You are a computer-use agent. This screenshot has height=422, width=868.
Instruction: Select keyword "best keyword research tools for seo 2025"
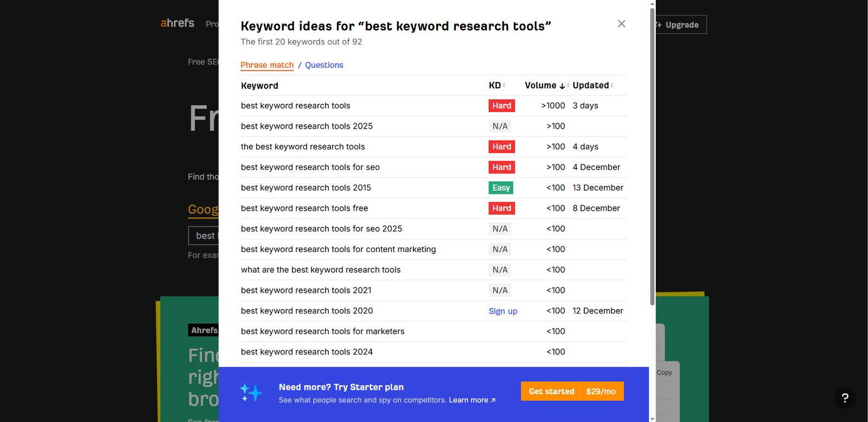tap(322, 229)
